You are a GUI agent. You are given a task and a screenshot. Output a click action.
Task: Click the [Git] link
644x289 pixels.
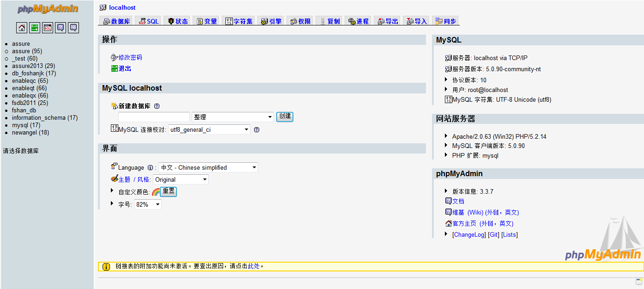493,235
